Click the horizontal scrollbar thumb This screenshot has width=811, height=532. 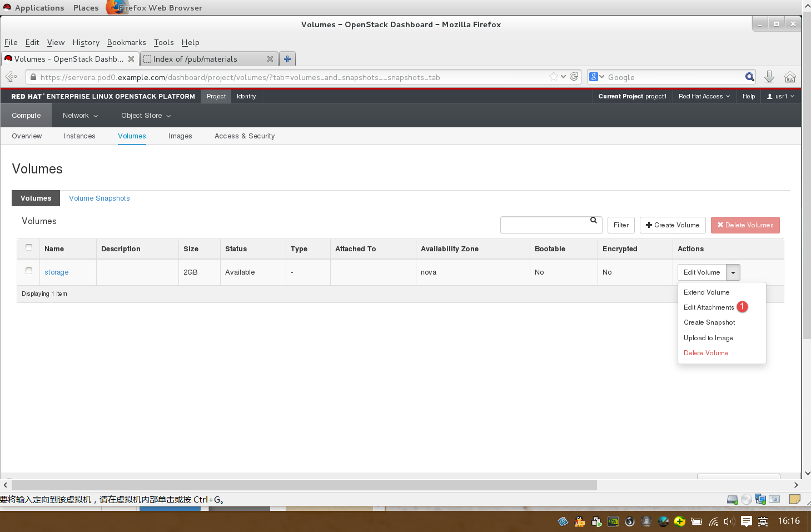[304, 485]
